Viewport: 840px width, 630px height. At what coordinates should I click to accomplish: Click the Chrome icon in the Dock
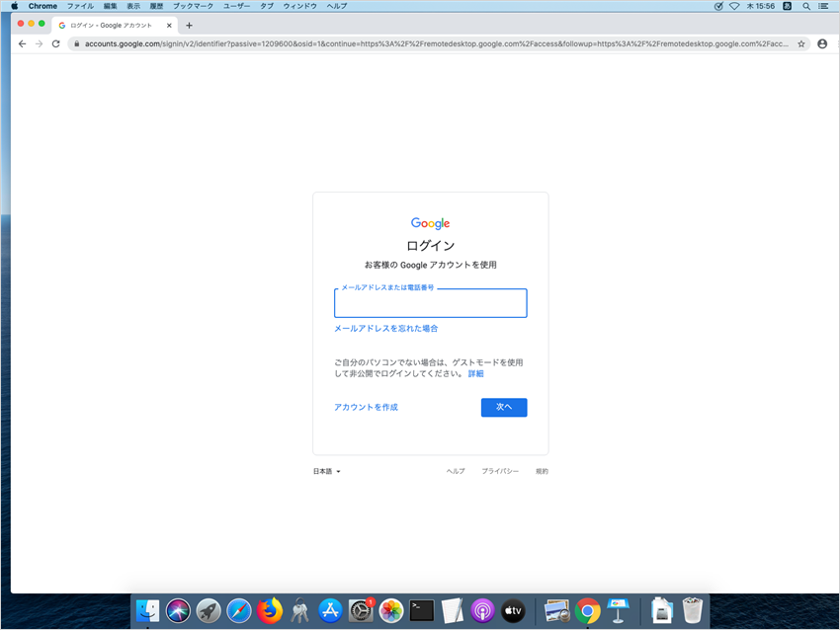(588, 610)
